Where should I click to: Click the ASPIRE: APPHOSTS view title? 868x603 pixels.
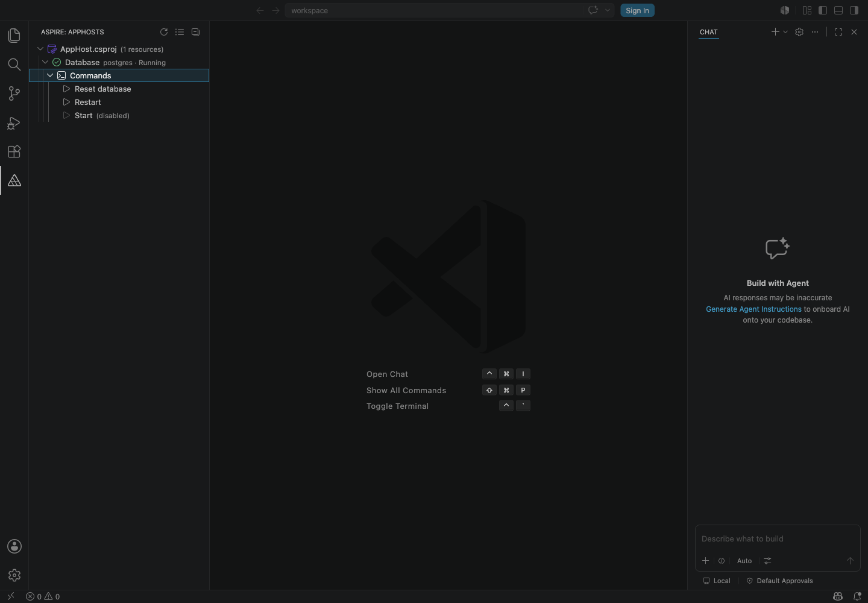pos(72,32)
